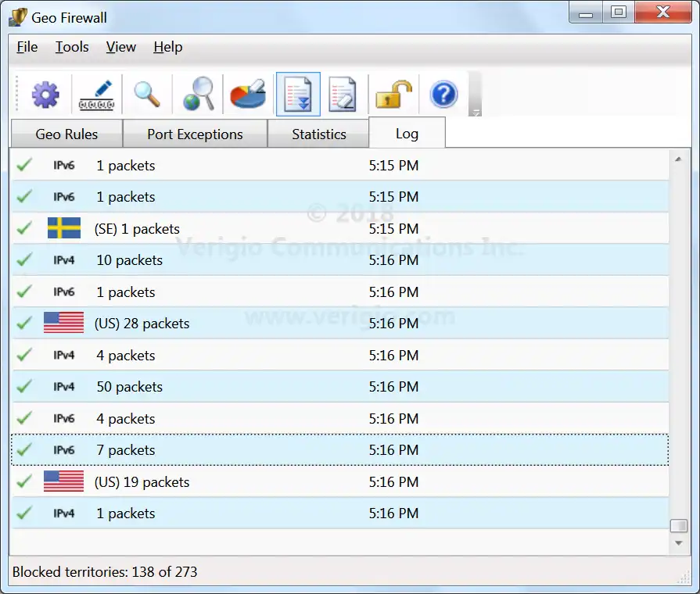
Task: Expand the toolbar overflow arrow
Action: tap(476, 112)
